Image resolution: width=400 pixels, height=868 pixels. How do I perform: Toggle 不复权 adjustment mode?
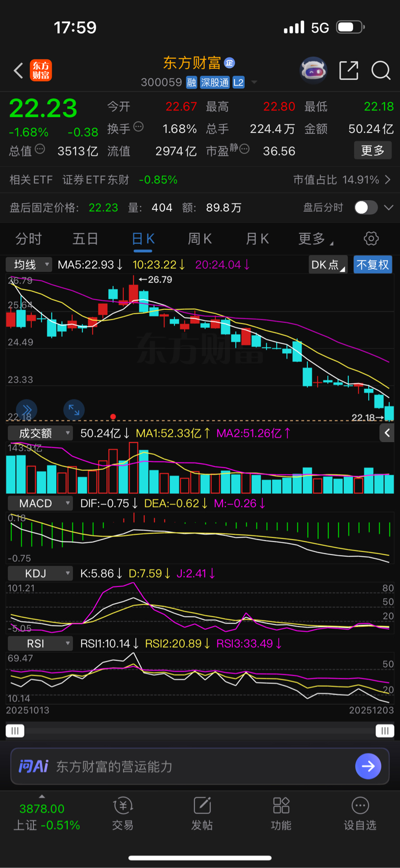373,265
